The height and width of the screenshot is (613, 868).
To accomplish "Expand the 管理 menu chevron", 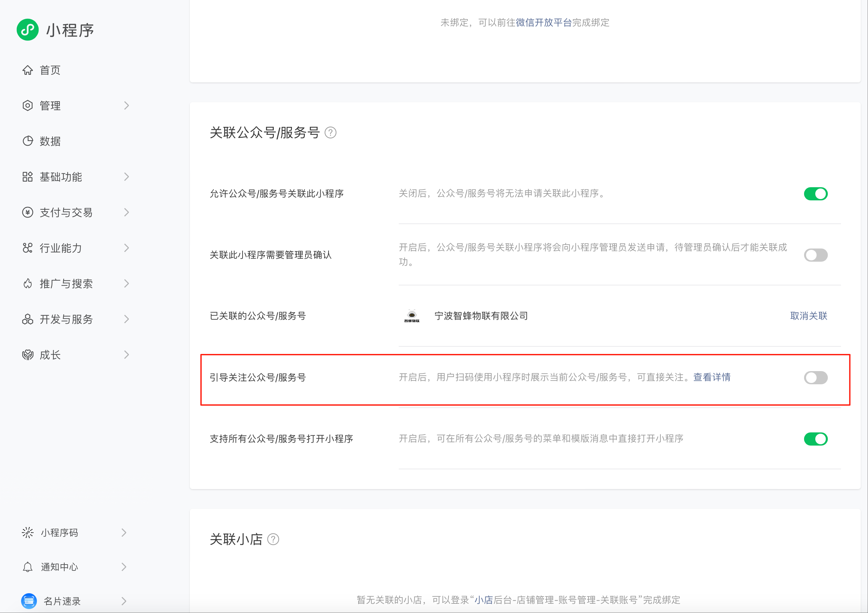I will click(x=127, y=105).
